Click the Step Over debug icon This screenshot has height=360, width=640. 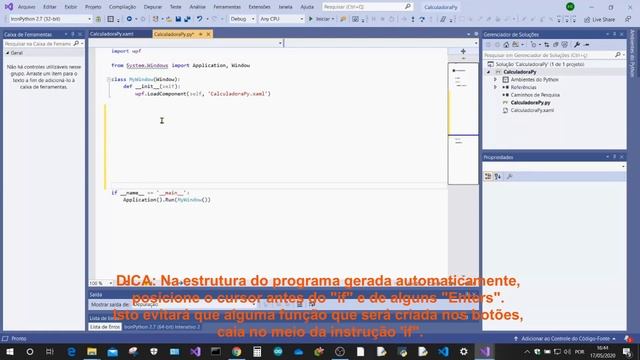coord(422,19)
